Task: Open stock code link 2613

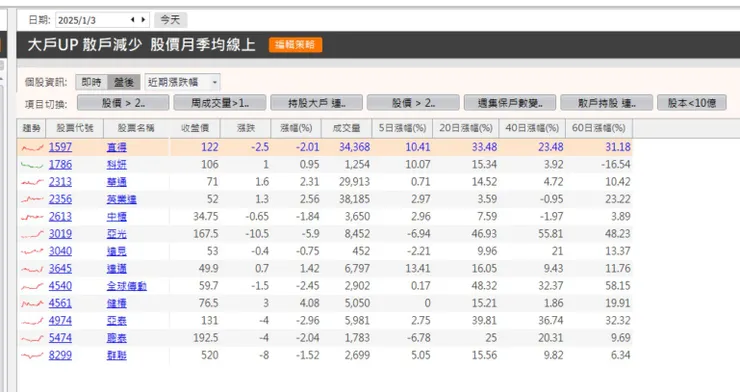Action: pyautogui.click(x=60, y=217)
